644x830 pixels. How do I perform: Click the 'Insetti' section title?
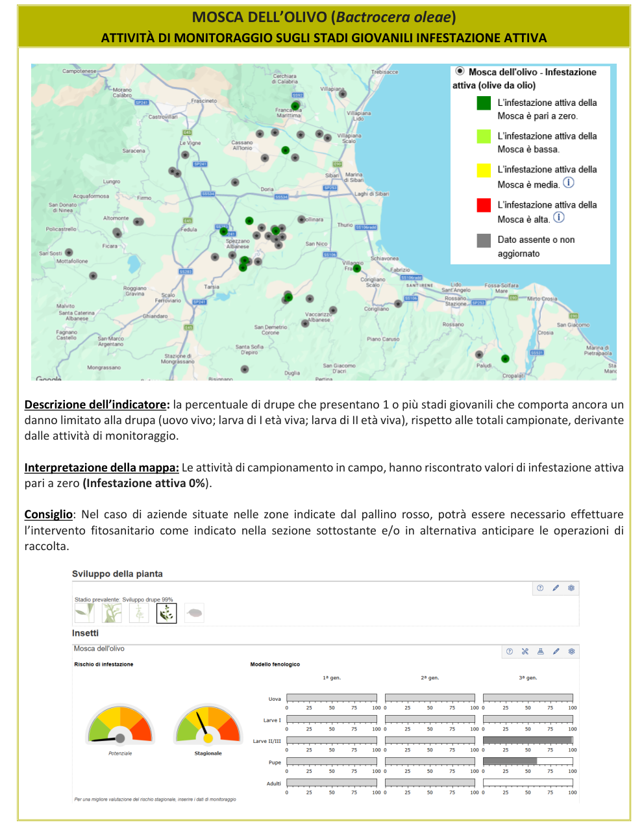(86, 633)
